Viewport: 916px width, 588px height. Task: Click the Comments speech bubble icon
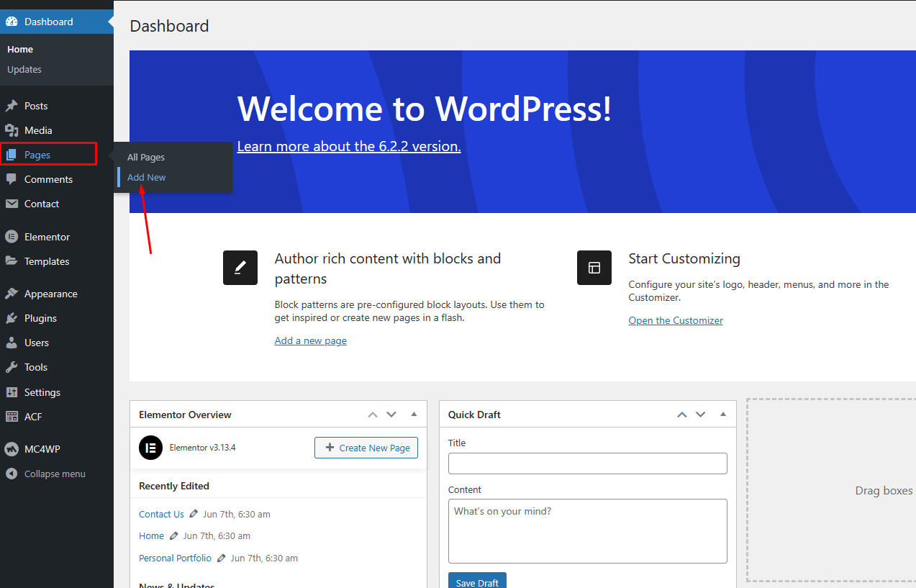(x=12, y=179)
